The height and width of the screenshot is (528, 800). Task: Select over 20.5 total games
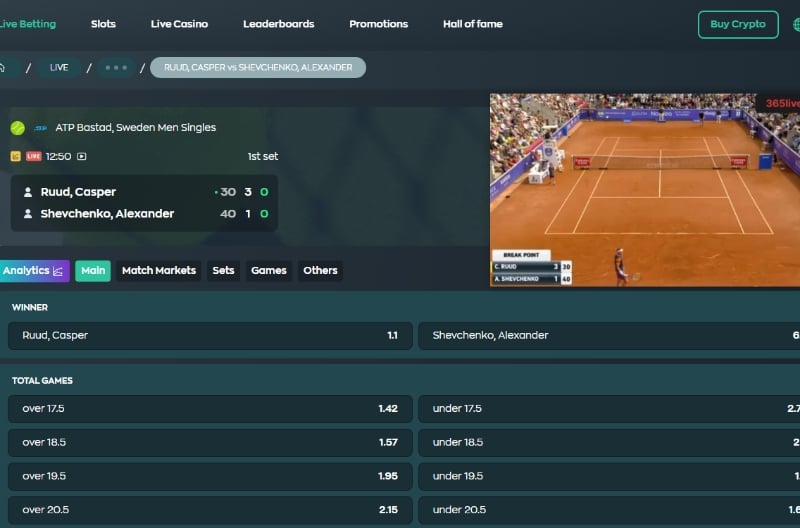tap(210, 510)
